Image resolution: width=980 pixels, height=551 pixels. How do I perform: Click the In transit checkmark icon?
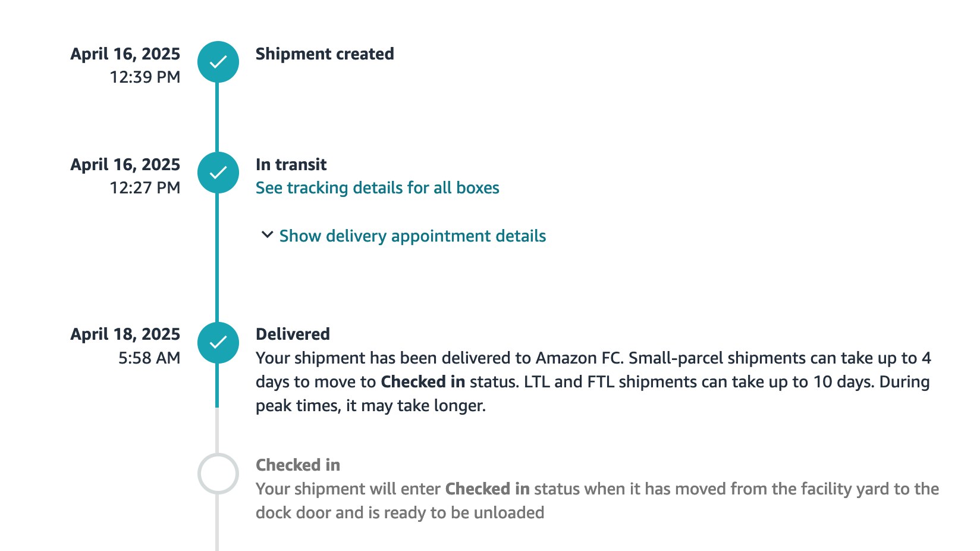218,173
